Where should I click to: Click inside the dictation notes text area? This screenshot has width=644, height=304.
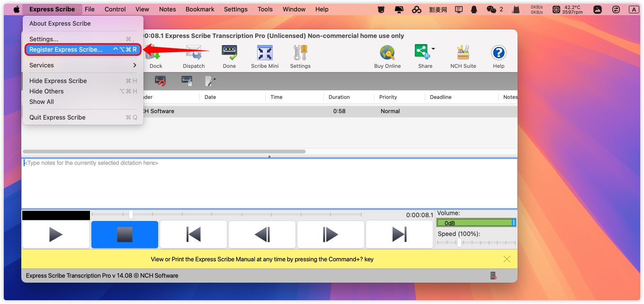point(269,185)
